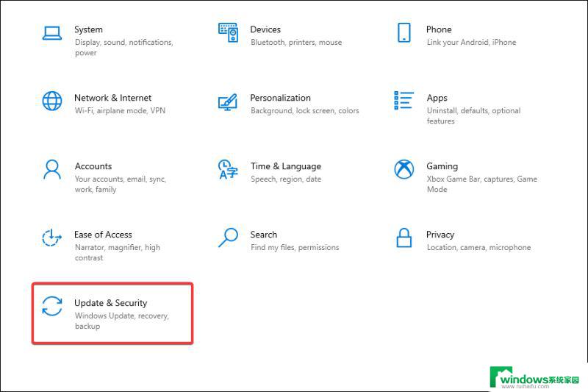588x392 pixels.
Task: Click the System laptop icon
Action: click(x=51, y=33)
